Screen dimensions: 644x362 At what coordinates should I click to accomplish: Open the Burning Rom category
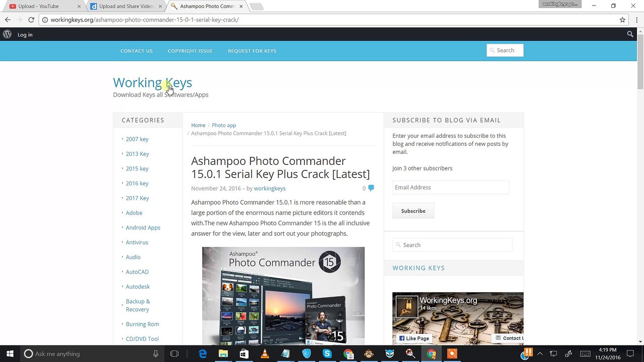(x=142, y=324)
